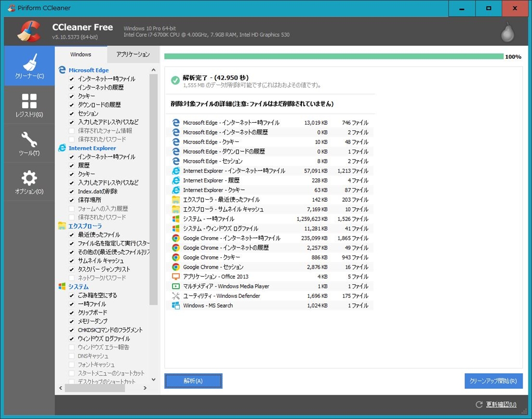Minimize the CCleaner window
This screenshot has height=419, width=532.
coord(462,8)
